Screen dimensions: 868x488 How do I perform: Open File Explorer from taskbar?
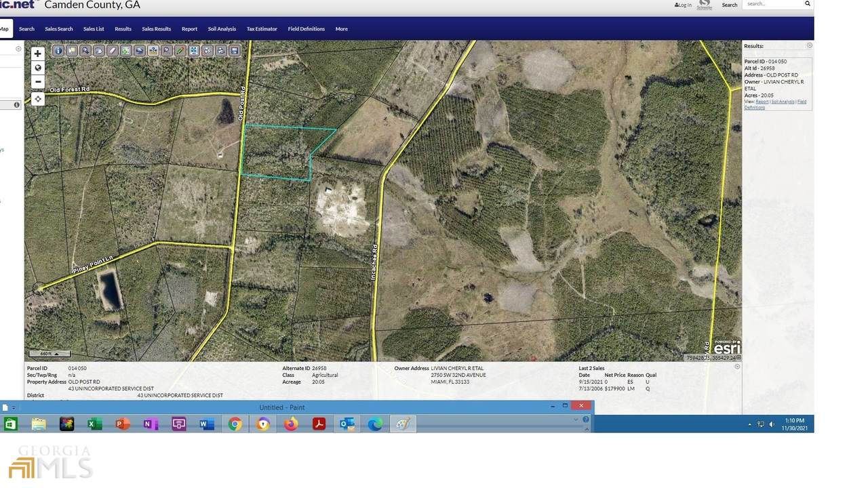[39, 424]
